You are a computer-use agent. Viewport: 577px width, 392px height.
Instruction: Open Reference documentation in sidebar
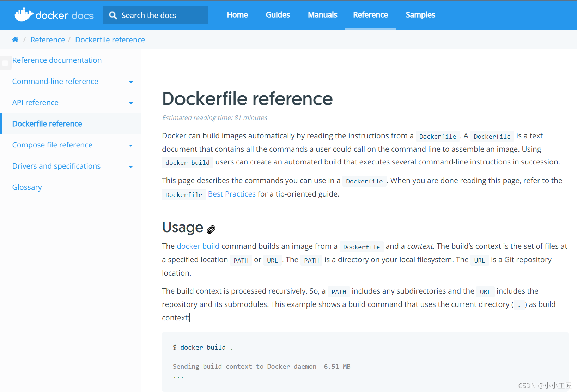point(57,60)
